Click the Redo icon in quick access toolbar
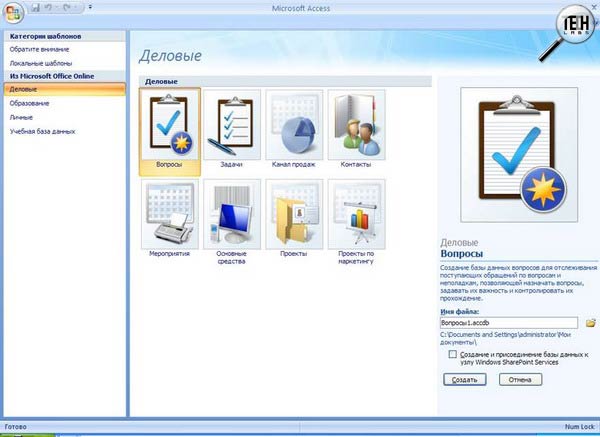600x437 pixels. click(x=67, y=7)
